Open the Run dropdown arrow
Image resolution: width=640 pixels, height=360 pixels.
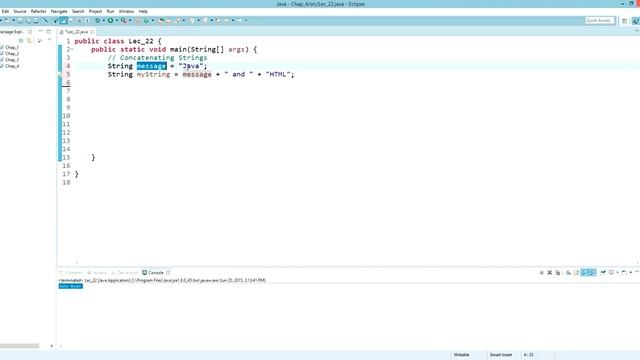[117, 20]
